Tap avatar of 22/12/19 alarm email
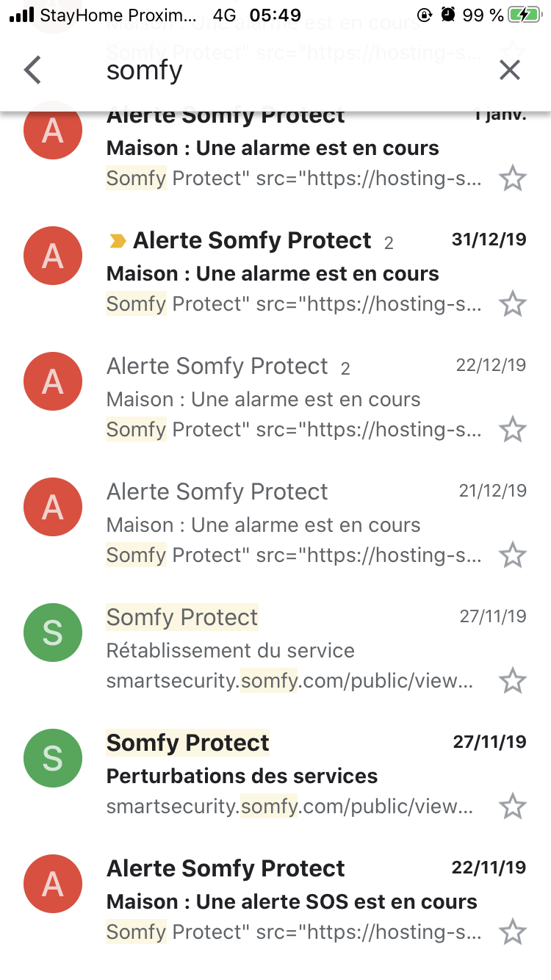The image size is (551, 980). (x=53, y=381)
